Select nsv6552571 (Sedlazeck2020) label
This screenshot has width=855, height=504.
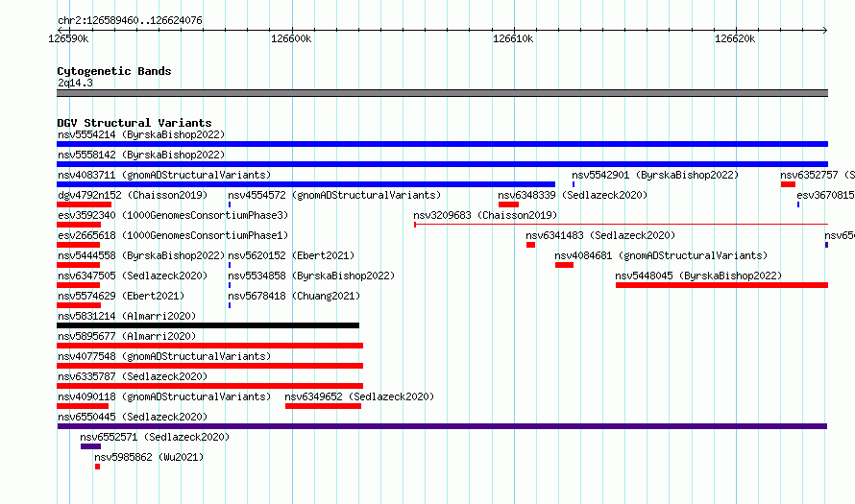coord(155,437)
